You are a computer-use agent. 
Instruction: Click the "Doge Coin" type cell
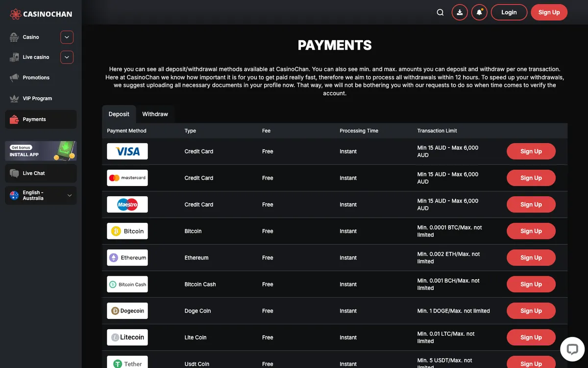(x=197, y=311)
